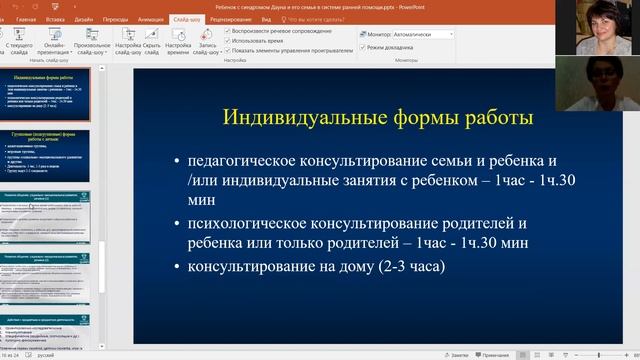
Task: Switch to Slide sorter view in status bar
Action: pyautogui.click(x=537, y=355)
